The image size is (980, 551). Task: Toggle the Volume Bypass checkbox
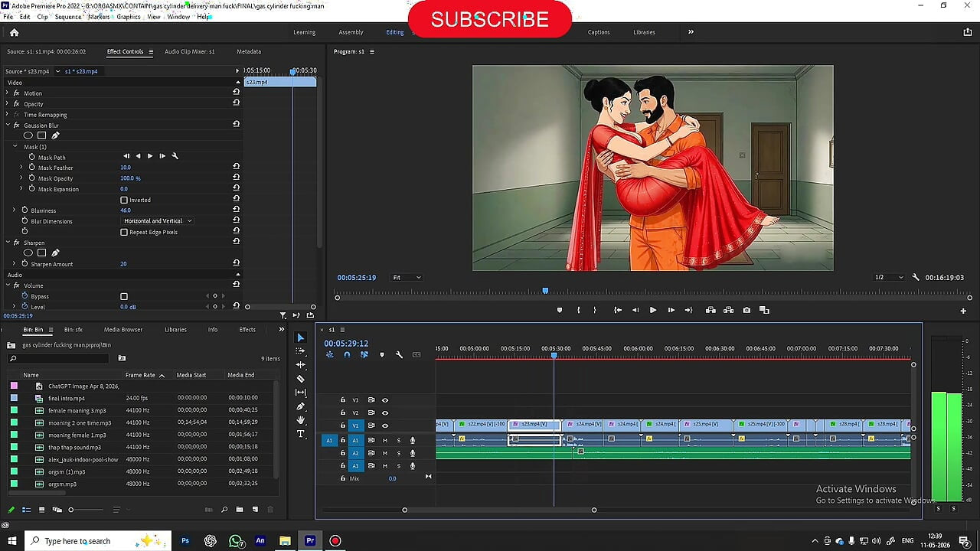(124, 296)
